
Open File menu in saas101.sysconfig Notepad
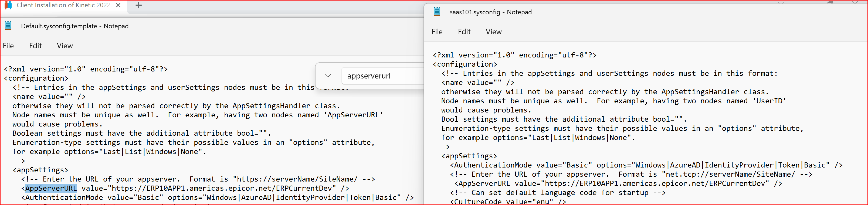[437, 32]
